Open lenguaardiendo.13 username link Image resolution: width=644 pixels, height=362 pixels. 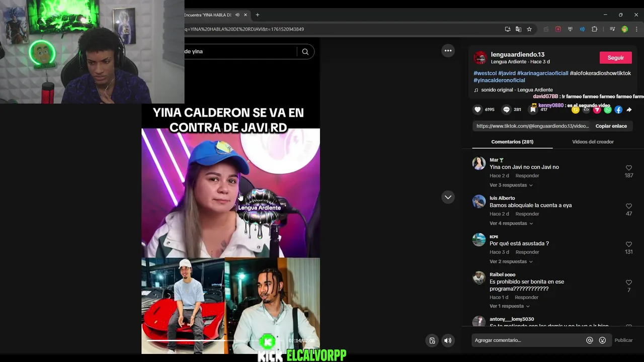(x=518, y=54)
